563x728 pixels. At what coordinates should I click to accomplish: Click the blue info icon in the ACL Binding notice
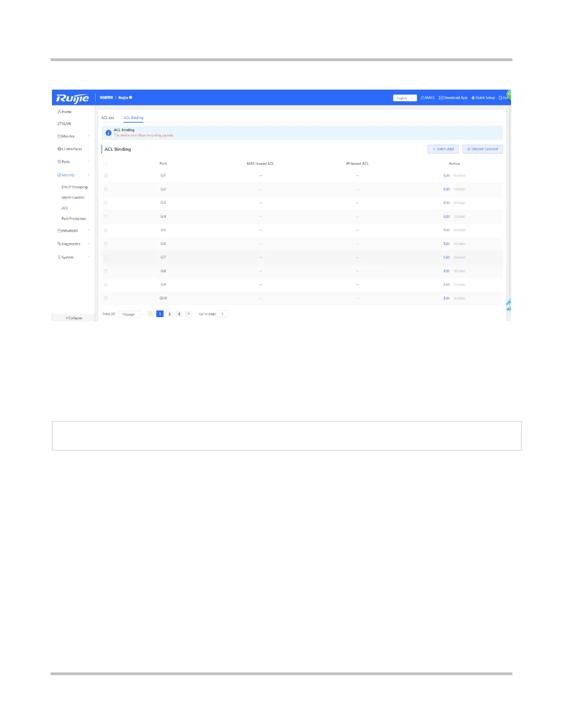[109, 133]
